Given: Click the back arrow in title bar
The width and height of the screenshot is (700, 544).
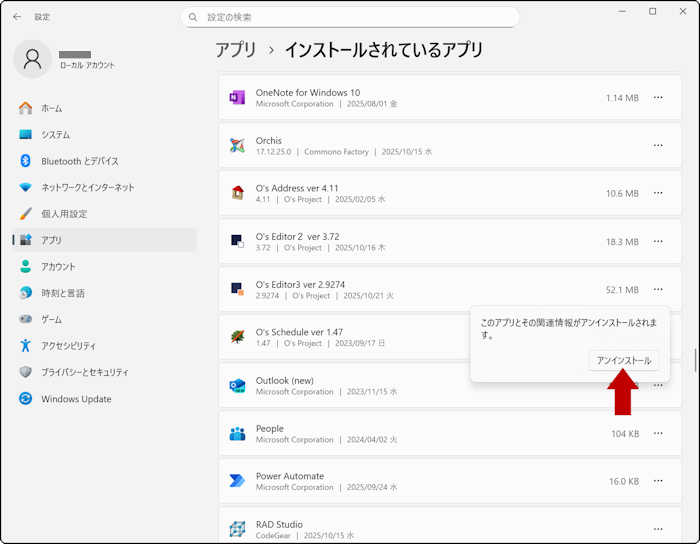Looking at the screenshot, I should click(17, 17).
